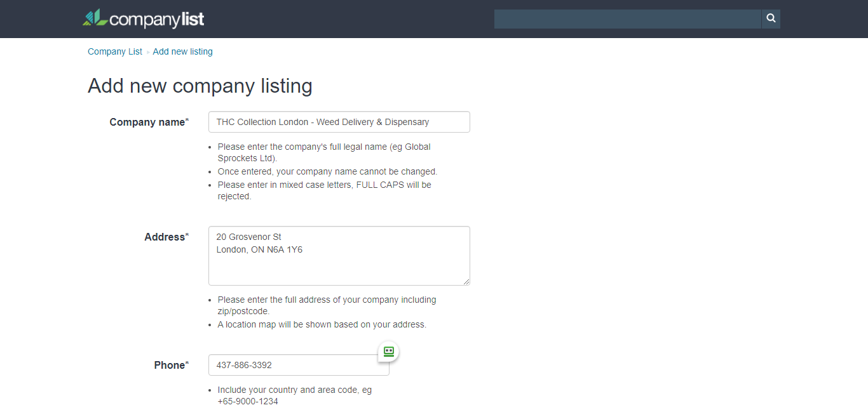The image size is (868, 417).
Task: Click the Company name input field
Action: [339, 122]
